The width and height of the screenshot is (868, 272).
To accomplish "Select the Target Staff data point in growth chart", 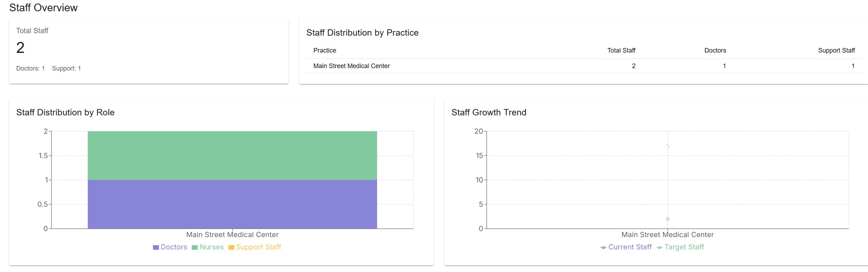I will [667, 146].
